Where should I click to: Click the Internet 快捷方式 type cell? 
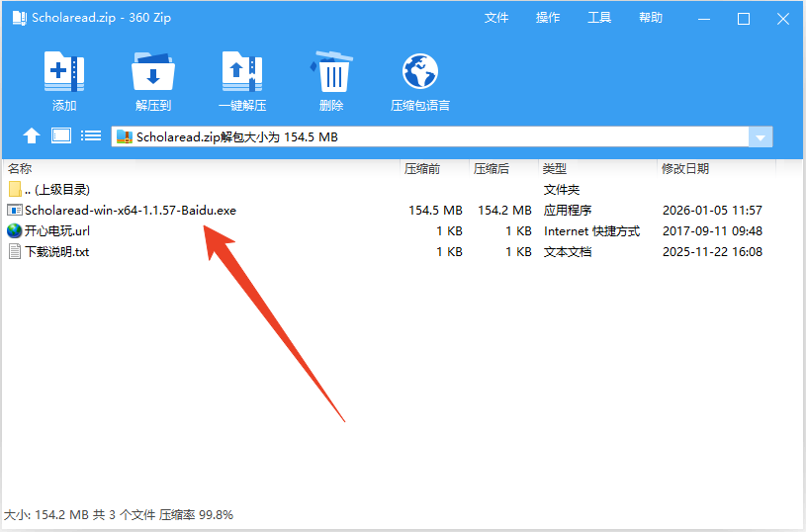[x=591, y=230]
